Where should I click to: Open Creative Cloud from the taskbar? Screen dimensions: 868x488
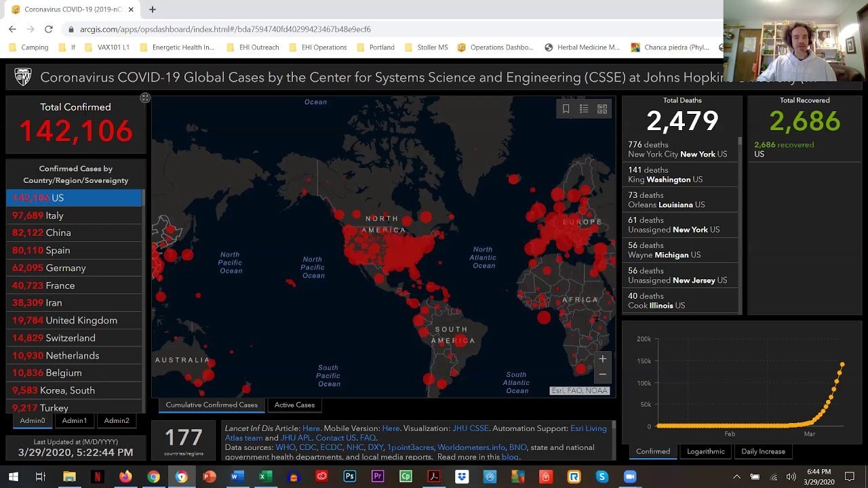[x=321, y=476]
